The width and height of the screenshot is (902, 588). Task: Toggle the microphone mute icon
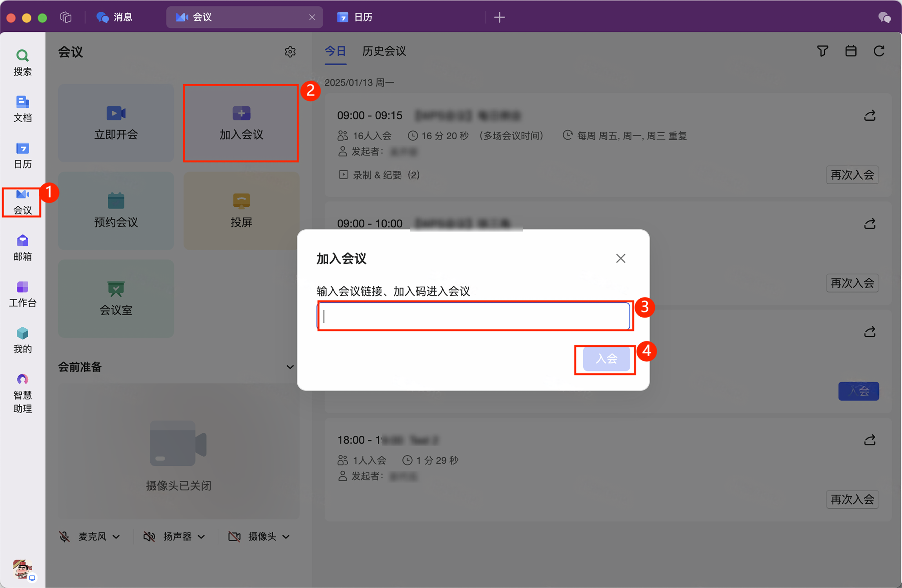(x=65, y=536)
